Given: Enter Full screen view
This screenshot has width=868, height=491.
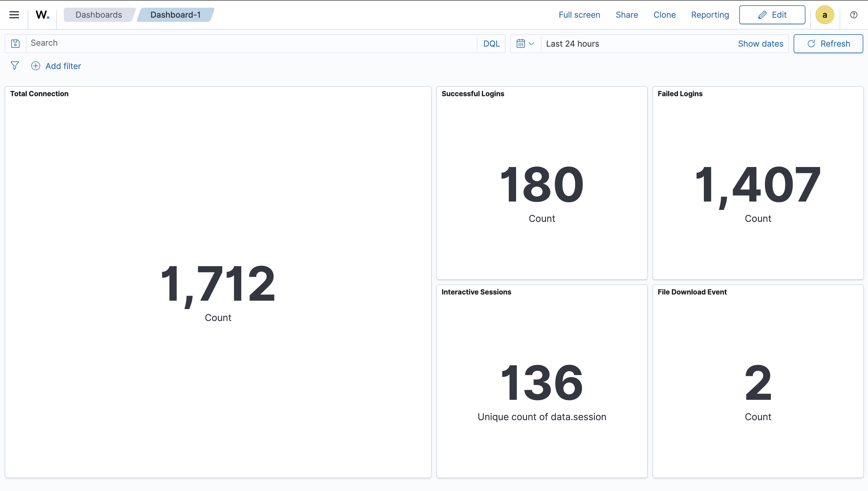Looking at the screenshot, I should point(579,14).
